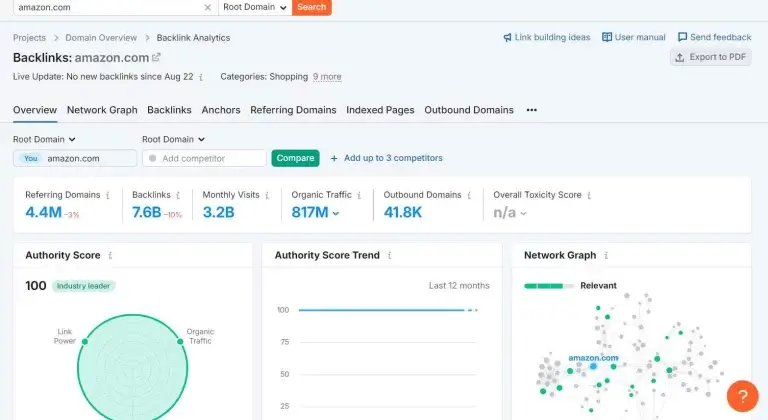Show Monthly Visits info icon
The height and width of the screenshot is (420, 768).
pos(267,196)
